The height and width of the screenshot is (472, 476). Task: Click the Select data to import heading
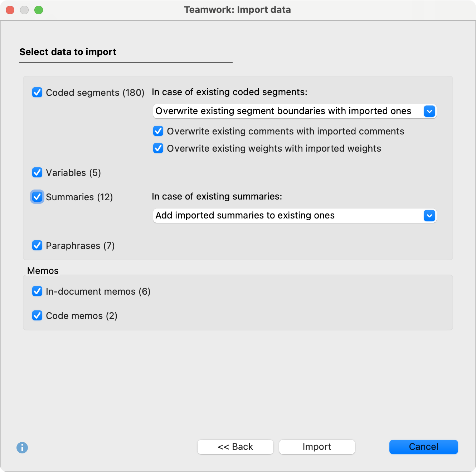point(68,52)
